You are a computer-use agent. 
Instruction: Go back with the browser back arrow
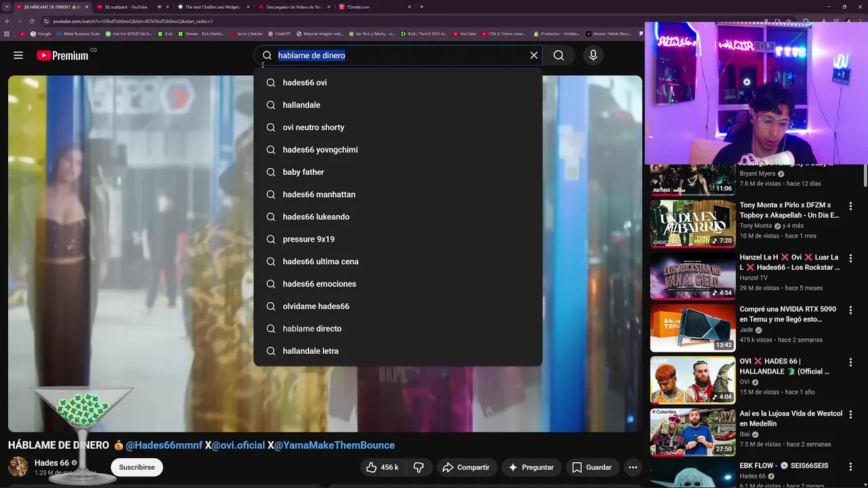click(7, 21)
